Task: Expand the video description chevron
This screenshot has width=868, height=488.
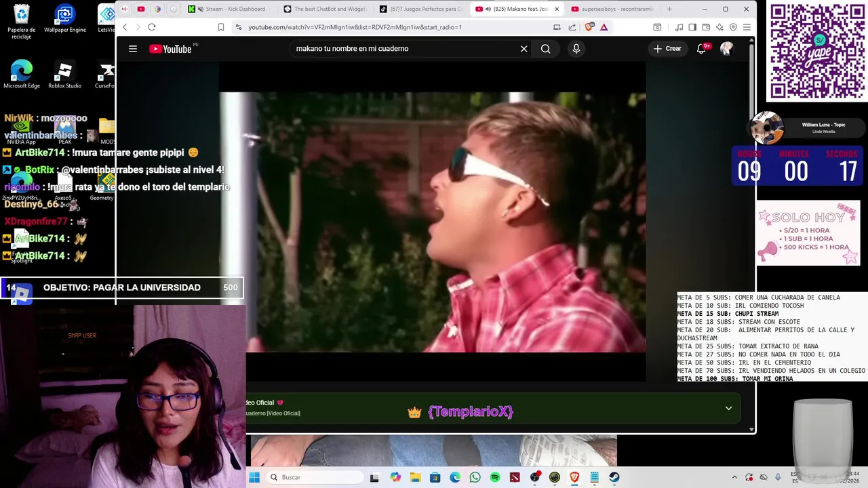Action: coord(728,409)
